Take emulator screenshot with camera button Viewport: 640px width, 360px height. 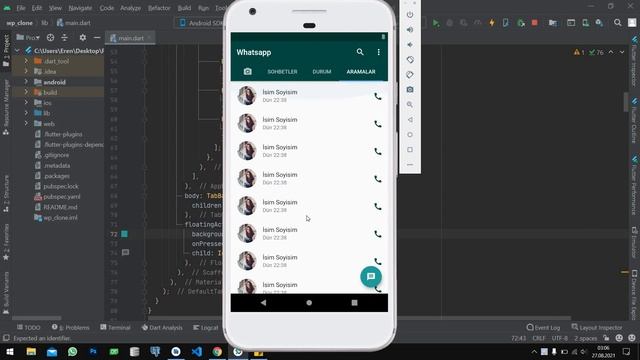[410, 89]
